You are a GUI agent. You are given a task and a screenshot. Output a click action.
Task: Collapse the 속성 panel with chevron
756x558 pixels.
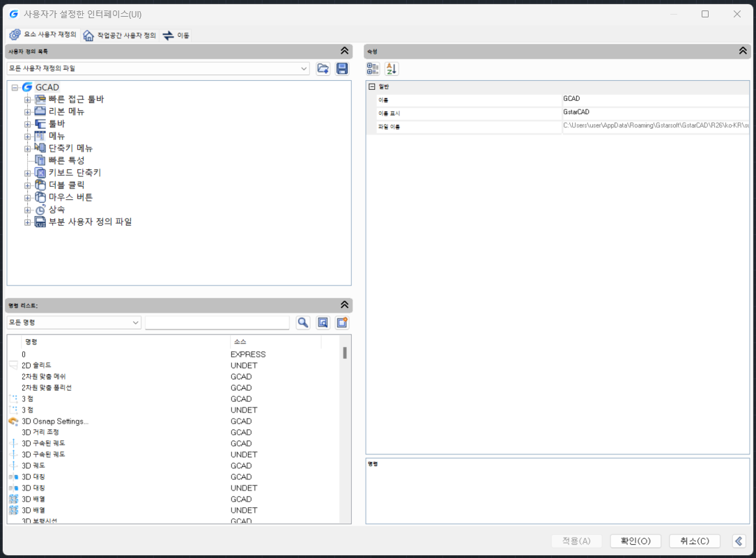coord(743,51)
